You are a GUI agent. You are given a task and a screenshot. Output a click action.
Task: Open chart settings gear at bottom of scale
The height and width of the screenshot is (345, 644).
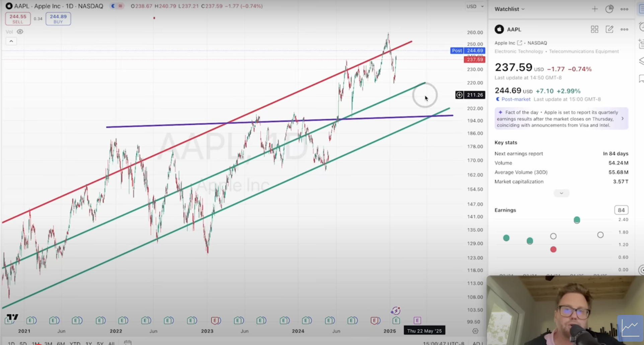pos(475,331)
